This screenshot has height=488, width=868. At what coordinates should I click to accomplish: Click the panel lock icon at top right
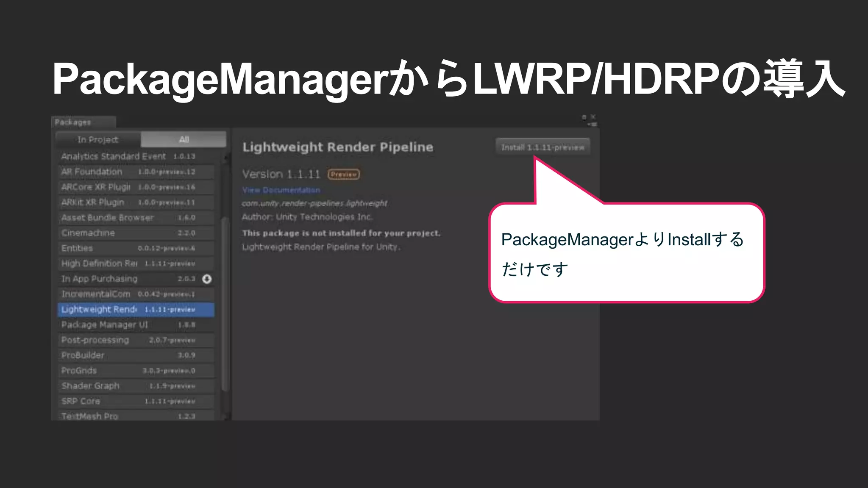(584, 117)
